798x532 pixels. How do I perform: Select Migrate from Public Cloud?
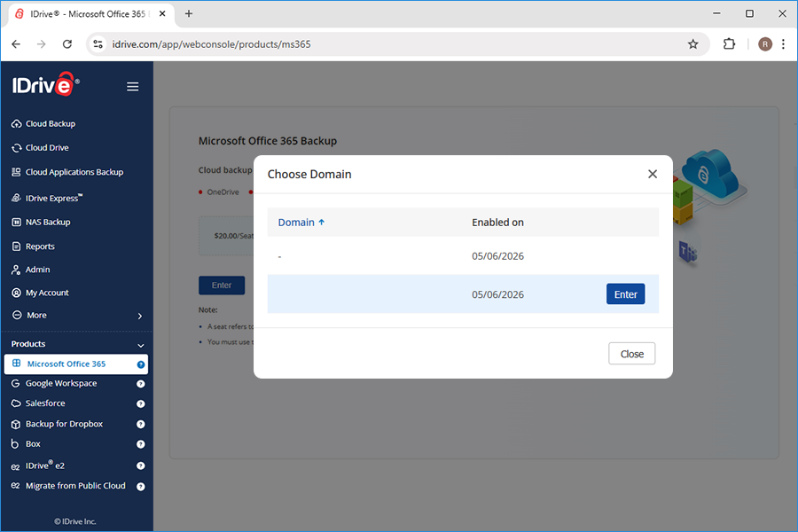(x=75, y=486)
